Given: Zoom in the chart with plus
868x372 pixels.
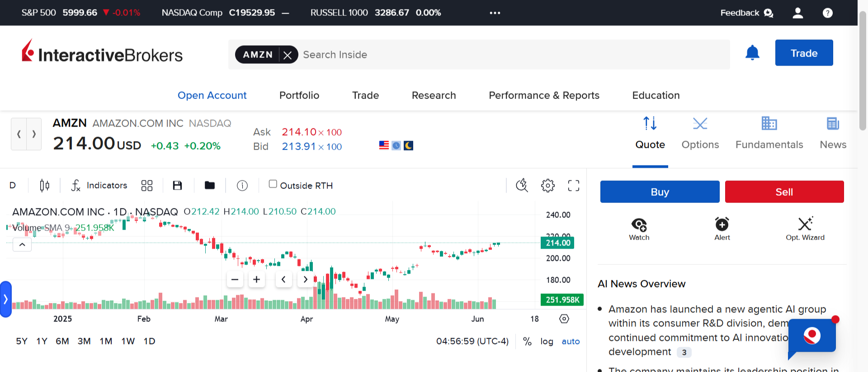Looking at the screenshot, I should click(256, 279).
